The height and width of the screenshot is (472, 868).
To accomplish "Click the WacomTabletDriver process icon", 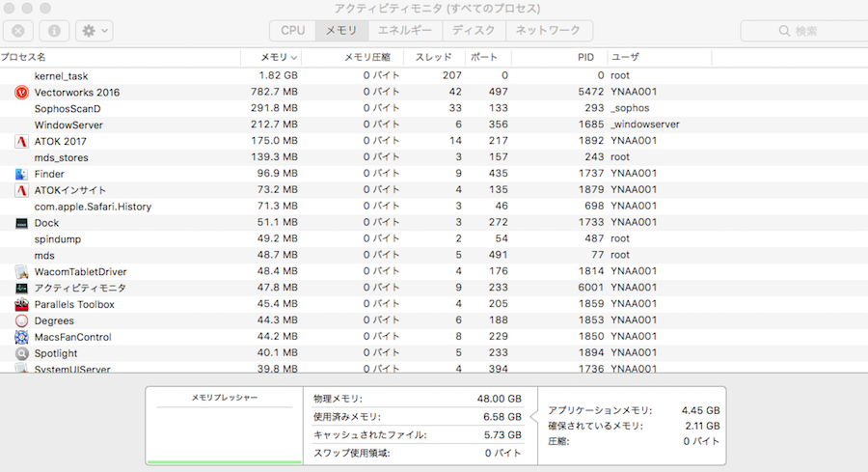I will point(21,271).
